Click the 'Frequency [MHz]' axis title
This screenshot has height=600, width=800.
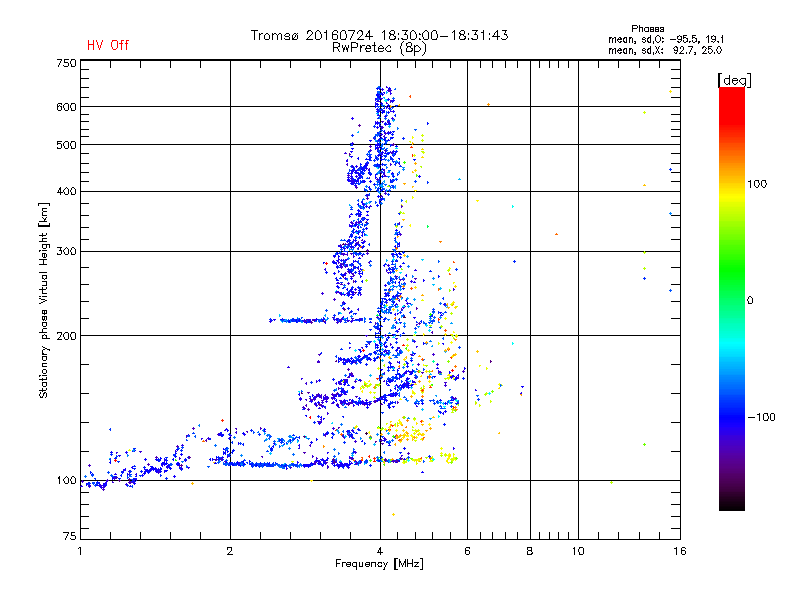point(379,564)
